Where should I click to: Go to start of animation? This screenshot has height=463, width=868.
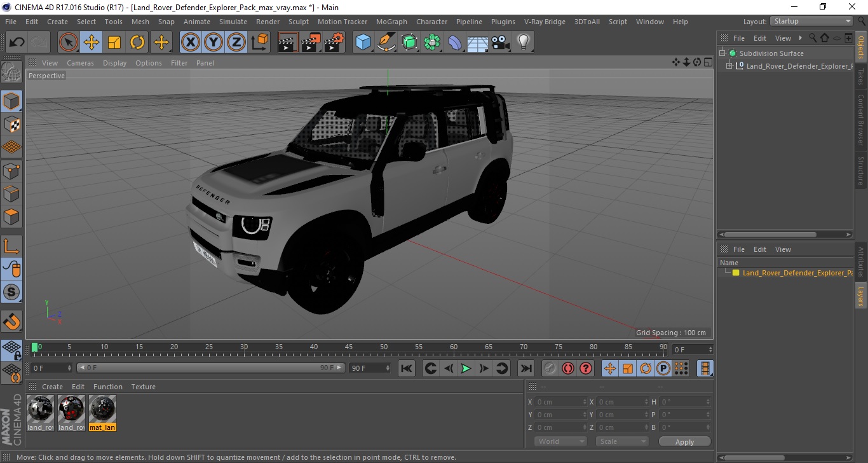(407, 368)
